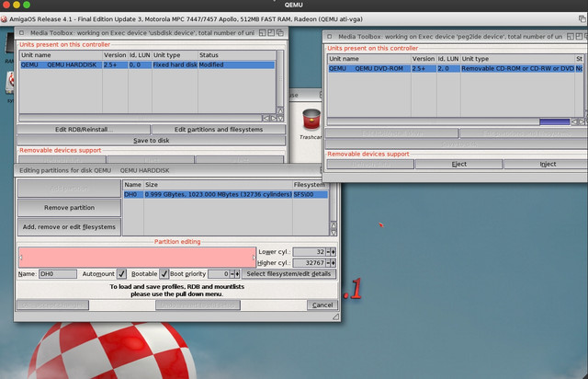The image size is (588, 379).
Task: Click Cancel in the partition editing window
Action: (322, 304)
